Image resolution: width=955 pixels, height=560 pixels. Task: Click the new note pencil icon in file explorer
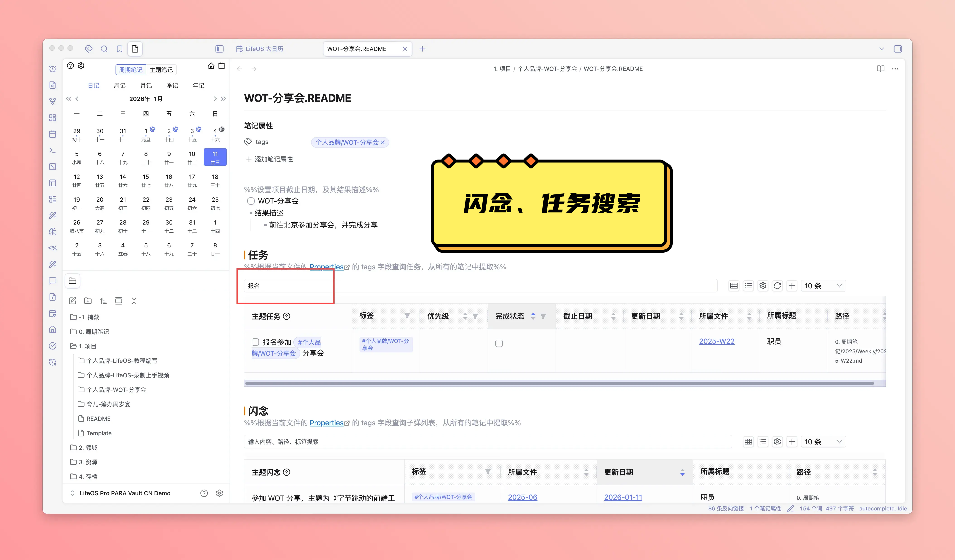(73, 301)
